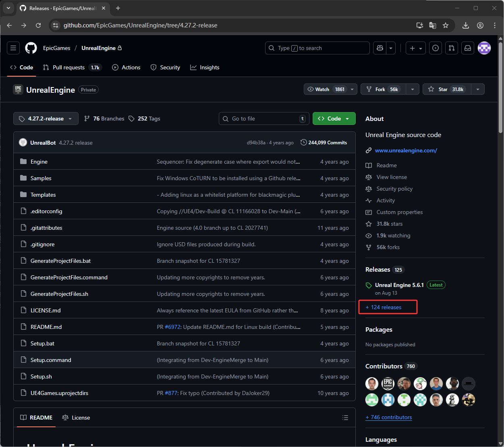Bookmark this page with star icon
This screenshot has width=504, height=447.
tap(446, 25)
